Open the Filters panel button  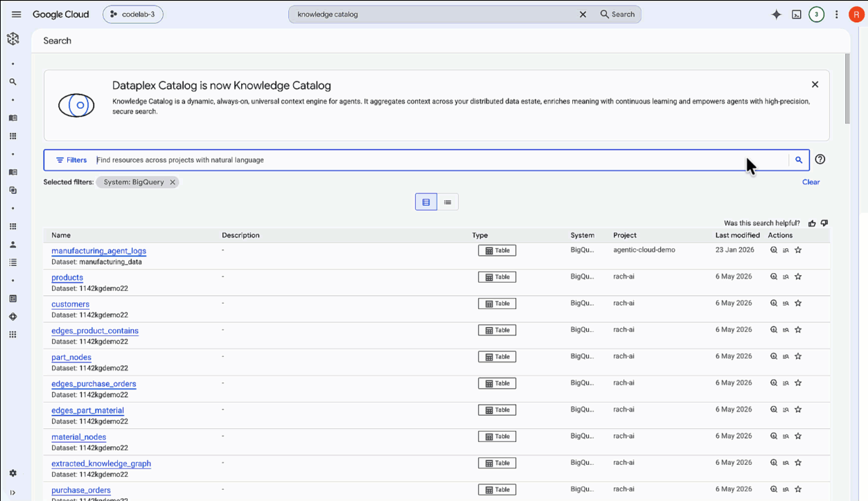point(71,160)
